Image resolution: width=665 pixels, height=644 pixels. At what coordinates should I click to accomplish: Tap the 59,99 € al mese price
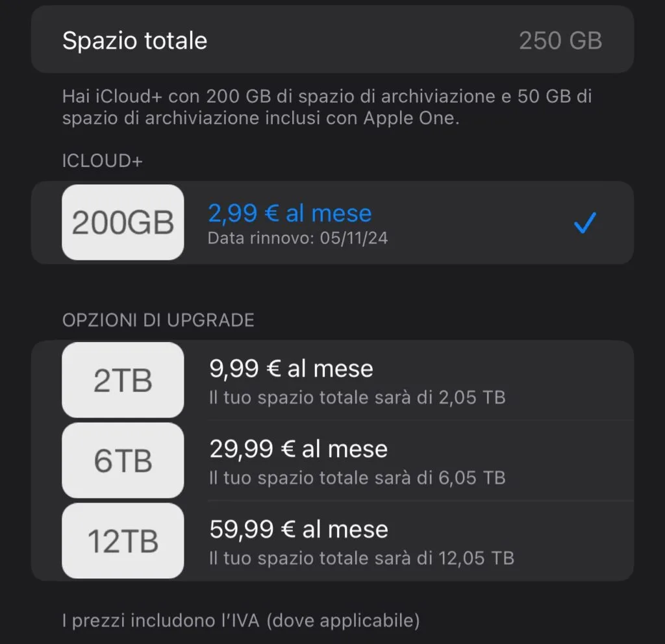click(x=299, y=528)
